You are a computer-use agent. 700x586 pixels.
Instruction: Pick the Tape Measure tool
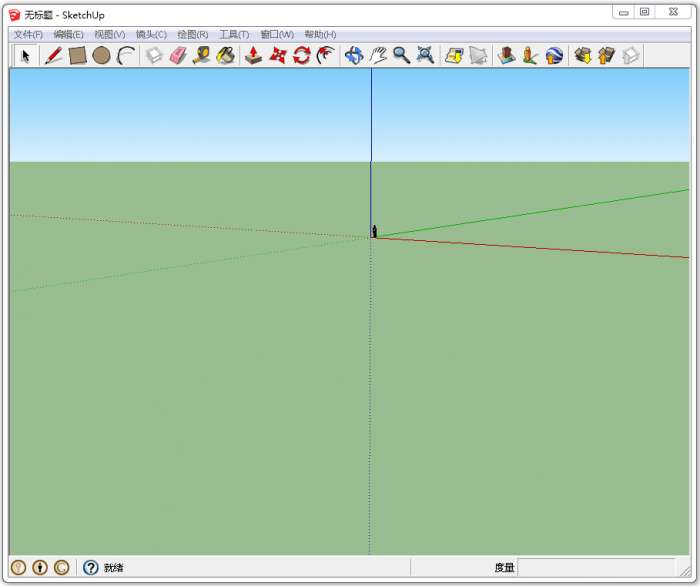pyautogui.click(x=202, y=56)
